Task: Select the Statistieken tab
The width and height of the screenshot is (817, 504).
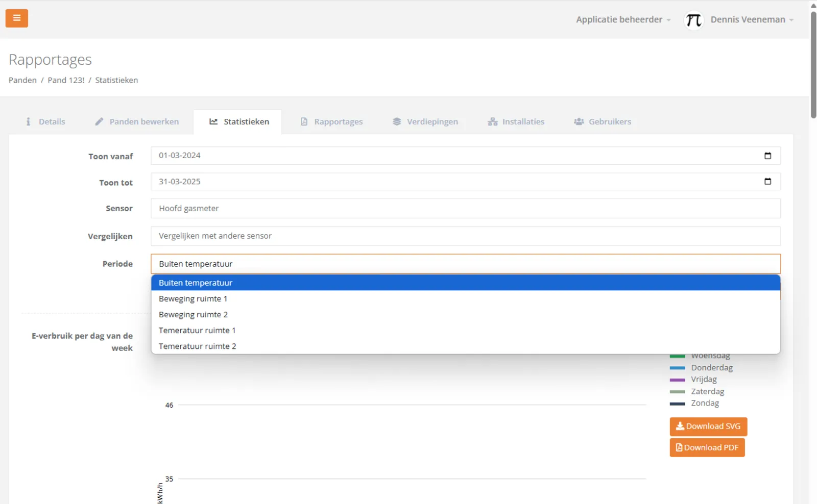Action: tap(238, 121)
